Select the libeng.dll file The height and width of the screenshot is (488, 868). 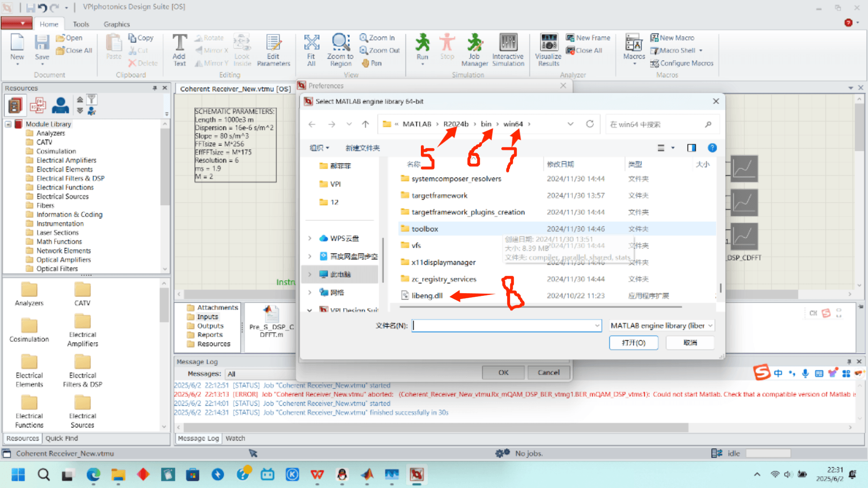point(426,296)
